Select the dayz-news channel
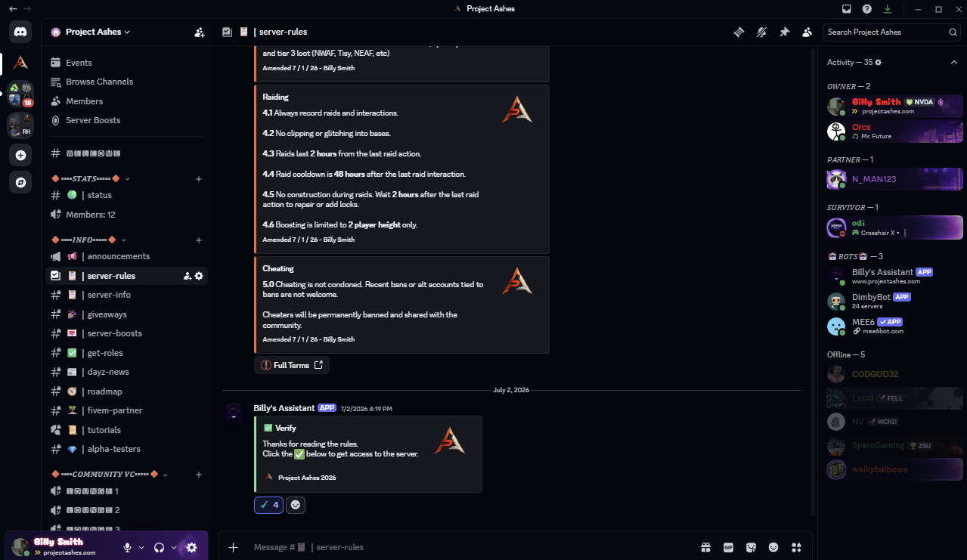Image resolution: width=967 pixels, height=560 pixels. tap(126, 372)
